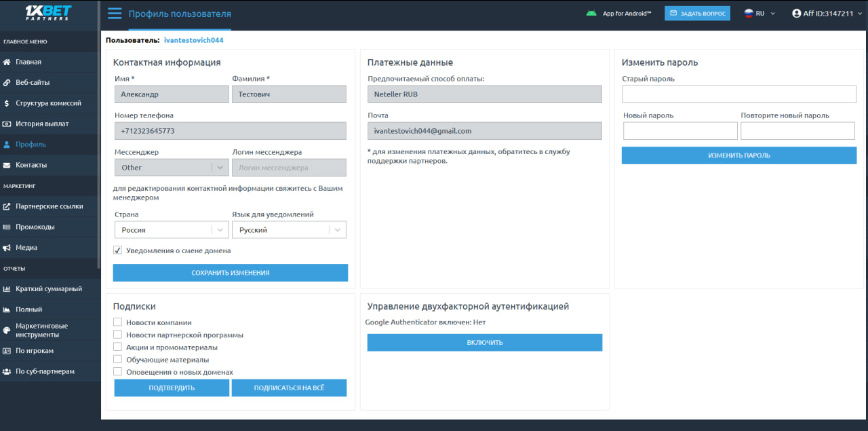Click the dollar icon for Структура комиссий
This screenshot has width=868, height=431.
point(7,103)
